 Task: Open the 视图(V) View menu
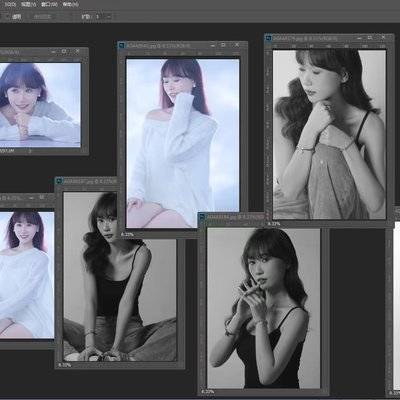tap(28, 4)
